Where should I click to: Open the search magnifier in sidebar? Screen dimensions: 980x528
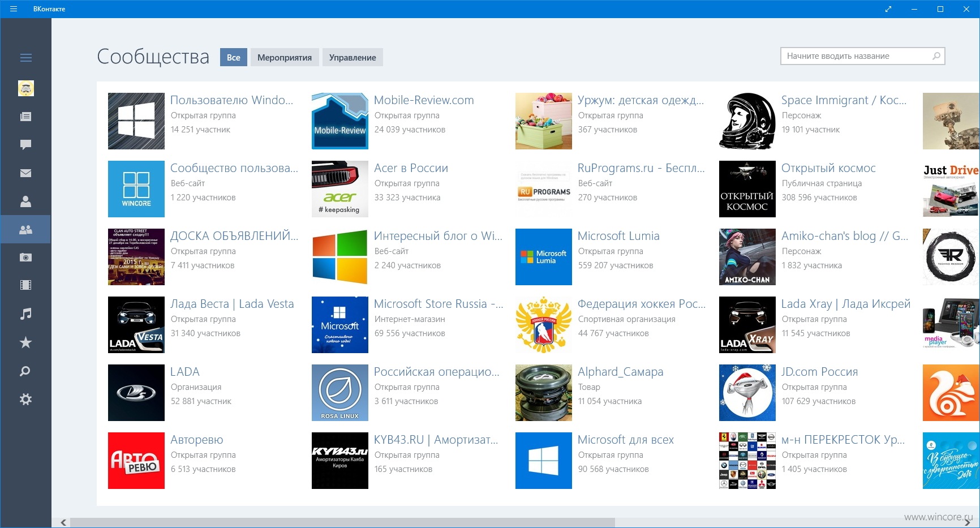(x=25, y=371)
